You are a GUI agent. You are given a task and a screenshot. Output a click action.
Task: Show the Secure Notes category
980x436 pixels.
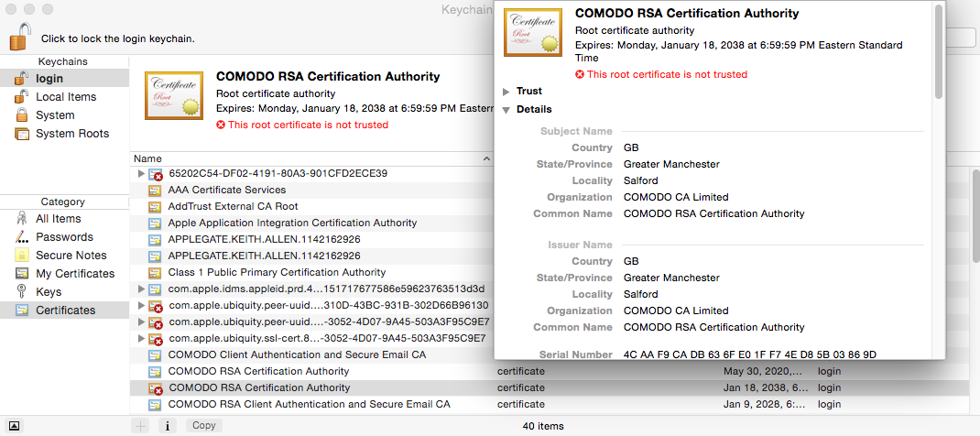pos(64,255)
